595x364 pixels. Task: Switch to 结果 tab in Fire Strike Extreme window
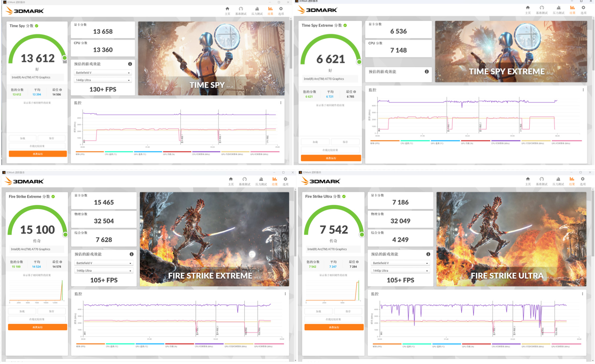pos(274,181)
